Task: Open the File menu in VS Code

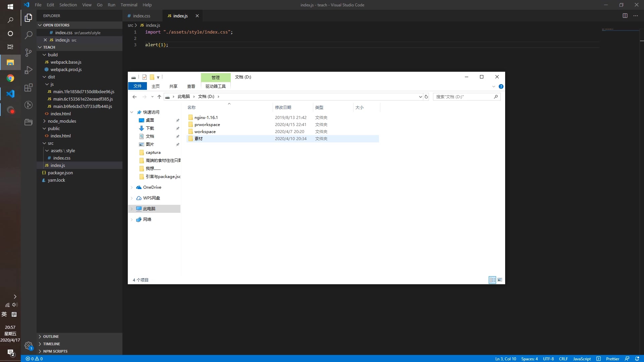Action: [38, 5]
